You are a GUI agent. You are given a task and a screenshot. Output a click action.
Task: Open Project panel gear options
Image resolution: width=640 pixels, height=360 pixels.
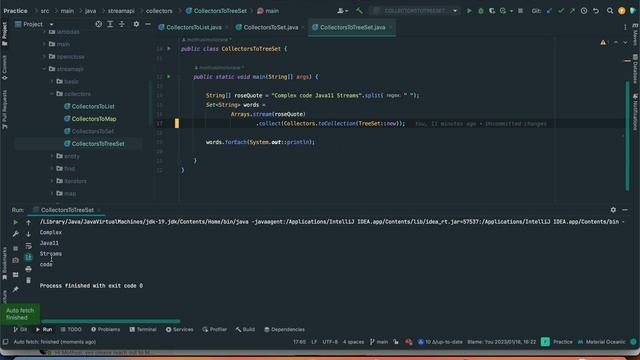coord(136,24)
